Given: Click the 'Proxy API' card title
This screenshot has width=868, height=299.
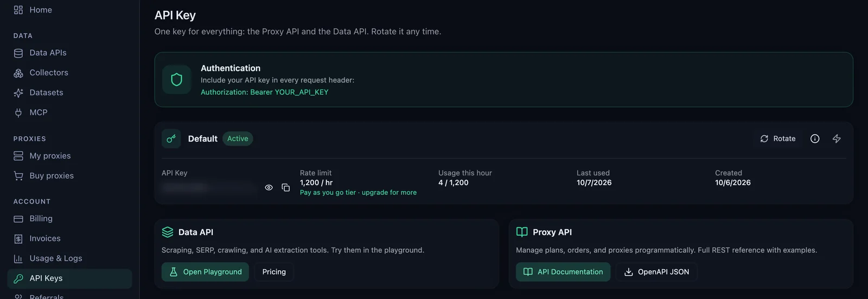Looking at the screenshot, I should coord(552,232).
